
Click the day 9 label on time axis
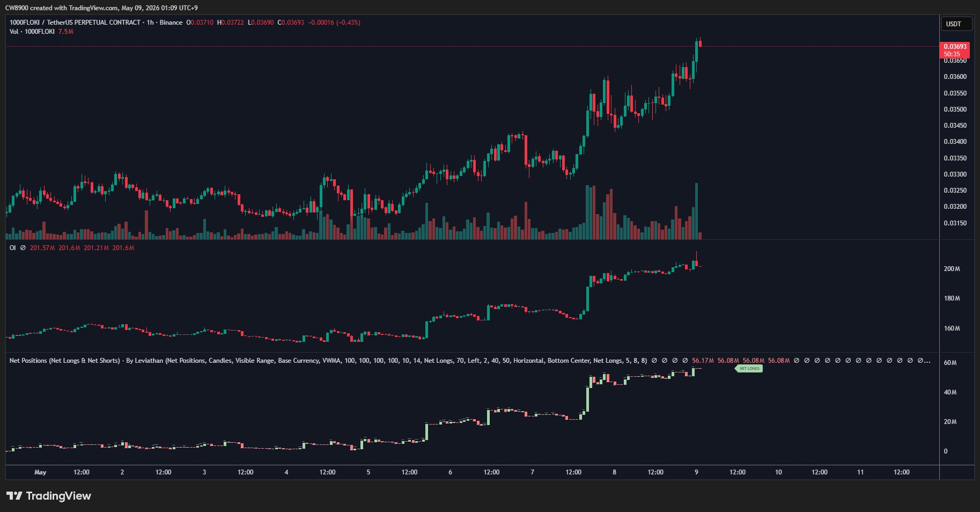[x=696, y=472]
